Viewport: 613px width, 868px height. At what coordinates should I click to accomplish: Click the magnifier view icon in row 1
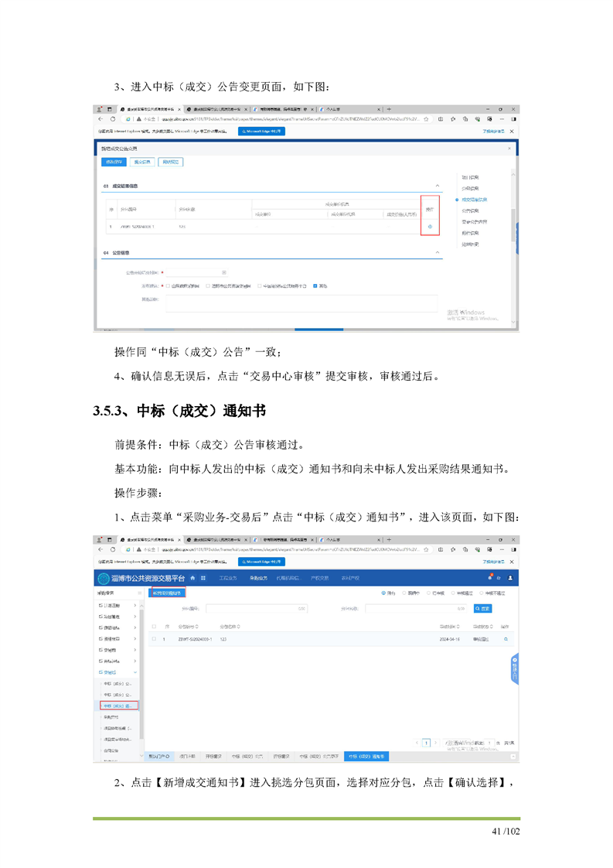506,640
